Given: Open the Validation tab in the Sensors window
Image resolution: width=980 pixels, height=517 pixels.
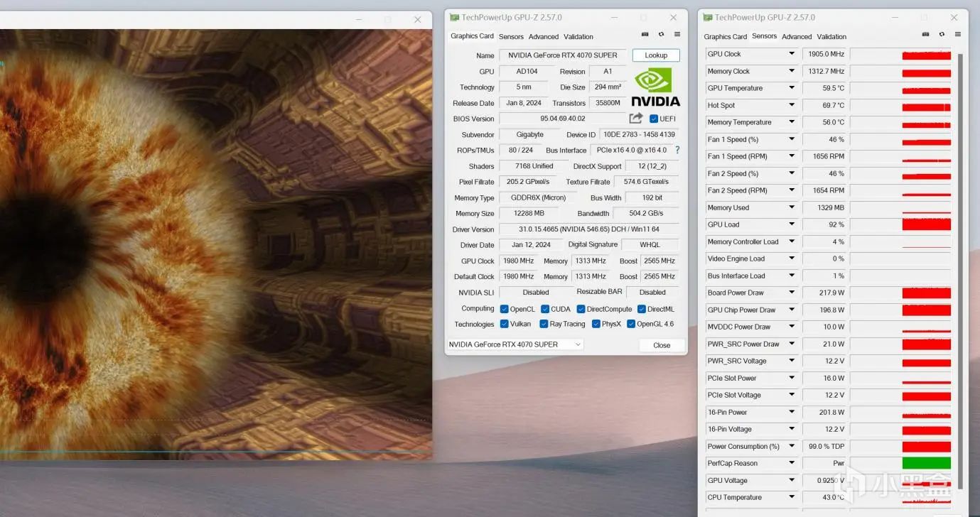Looking at the screenshot, I should tap(831, 37).
